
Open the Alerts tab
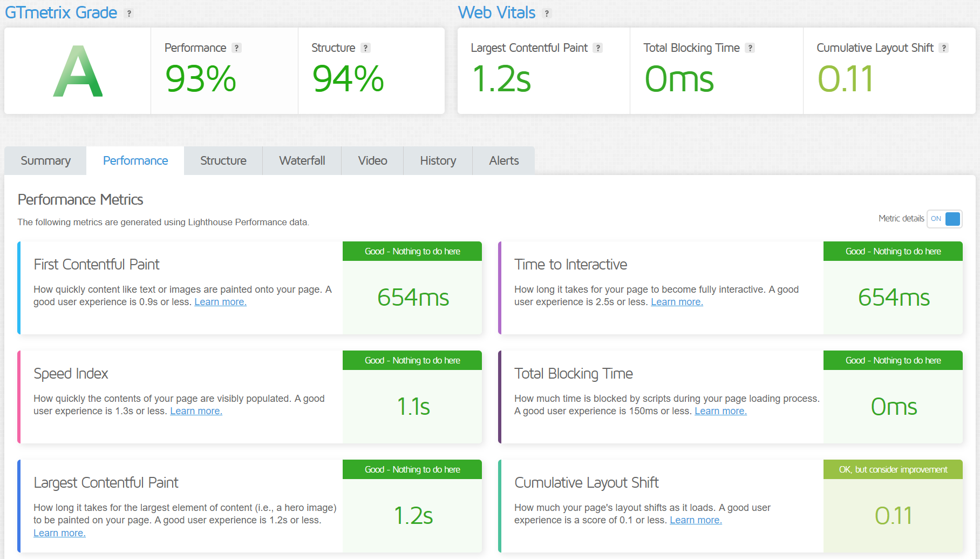(x=504, y=161)
